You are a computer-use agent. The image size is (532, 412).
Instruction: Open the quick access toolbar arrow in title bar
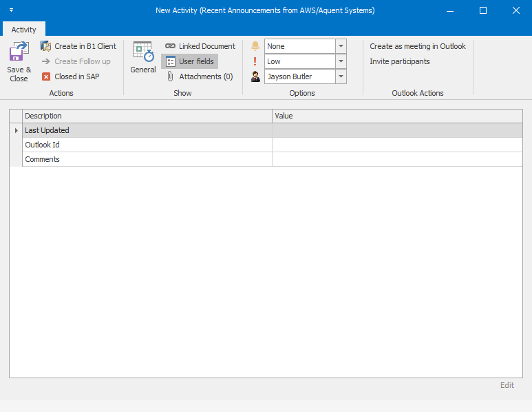11,10
